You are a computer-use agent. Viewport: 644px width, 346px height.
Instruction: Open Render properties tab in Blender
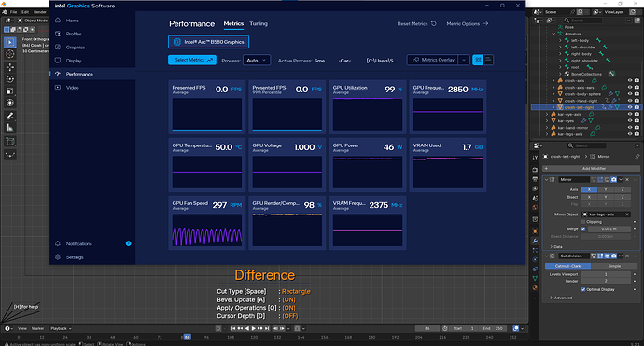click(535, 170)
